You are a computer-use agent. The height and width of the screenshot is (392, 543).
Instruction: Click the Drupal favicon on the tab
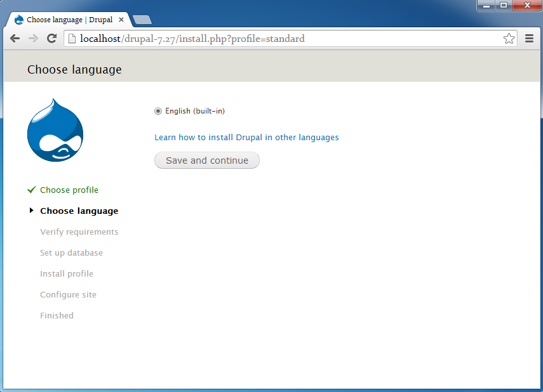(x=19, y=20)
